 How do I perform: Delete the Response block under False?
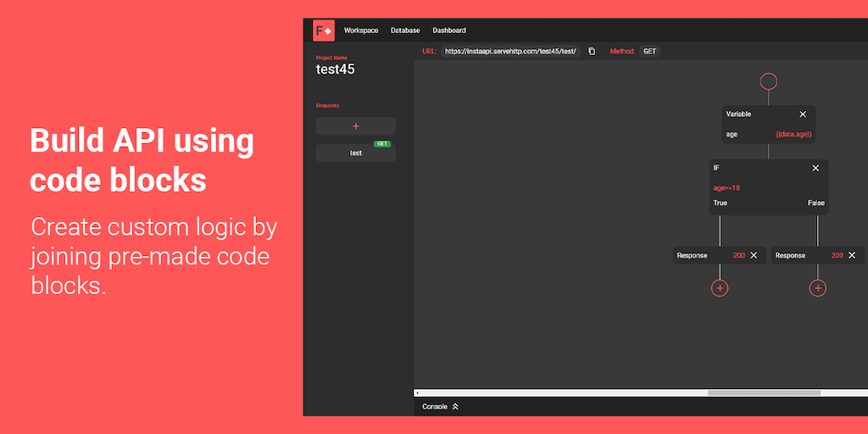pos(852,255)
